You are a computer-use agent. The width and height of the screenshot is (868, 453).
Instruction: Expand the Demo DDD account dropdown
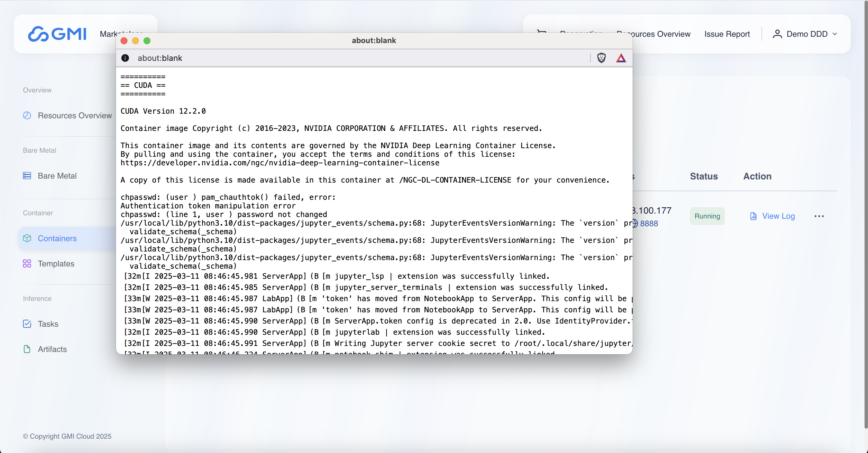(805, 34)
